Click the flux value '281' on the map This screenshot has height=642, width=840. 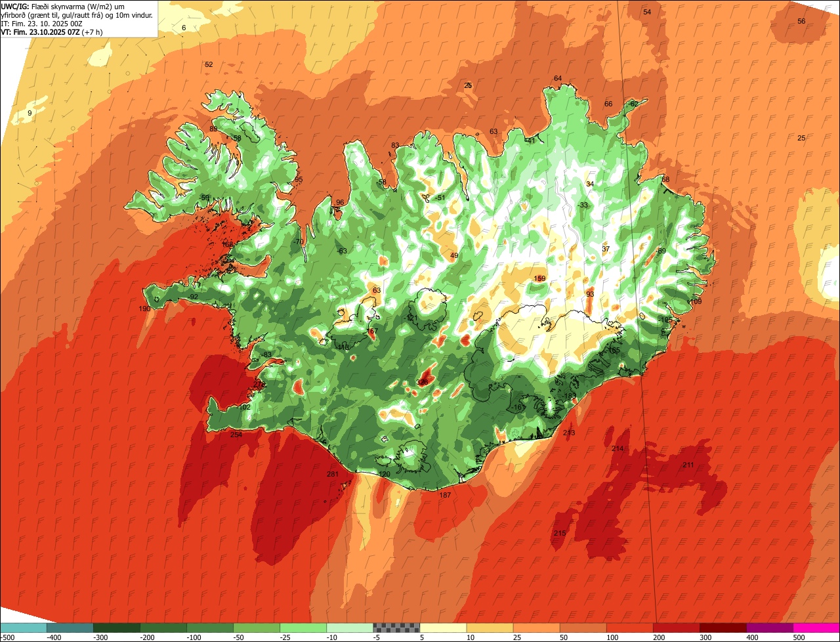[333, 474]
